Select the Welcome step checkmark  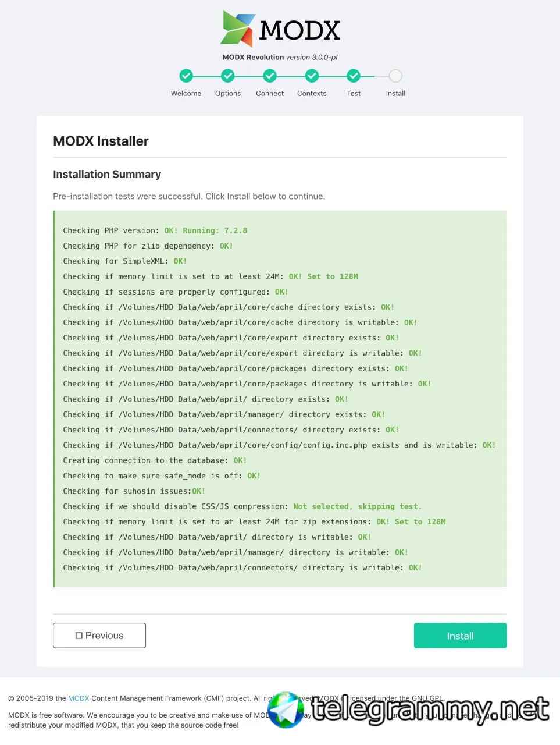coord(186,76)
